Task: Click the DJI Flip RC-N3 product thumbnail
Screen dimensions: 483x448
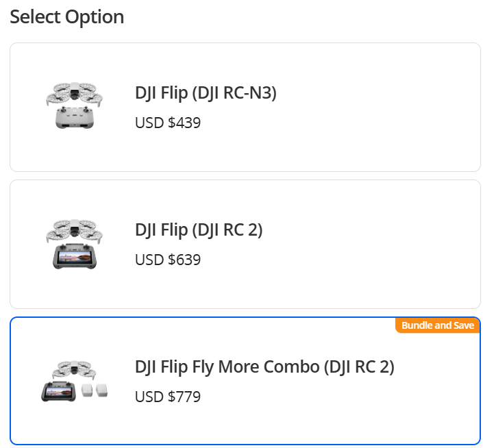Action: [x=74, y=105]
